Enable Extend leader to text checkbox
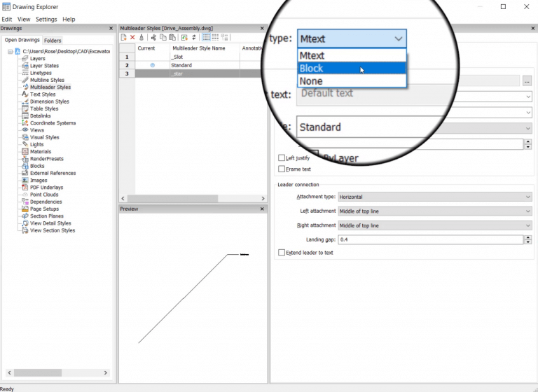 click(282, 253)
